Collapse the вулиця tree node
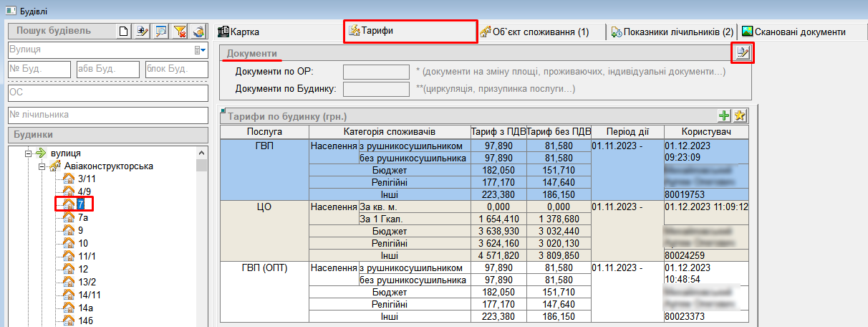 (x=29, y=153)
